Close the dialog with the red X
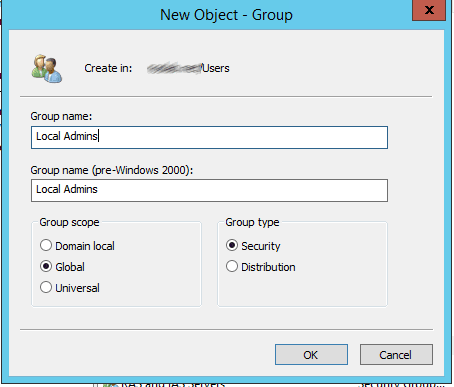 (x=429, y=10)
